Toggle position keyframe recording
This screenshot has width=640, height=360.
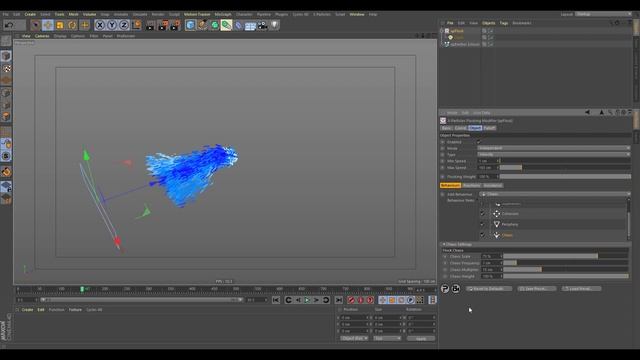(x=382, y=300)
